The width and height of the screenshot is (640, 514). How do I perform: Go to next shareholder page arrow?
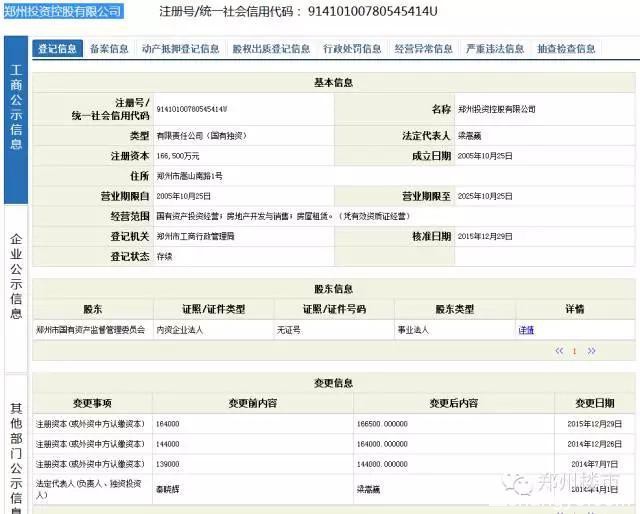point(591,351)
